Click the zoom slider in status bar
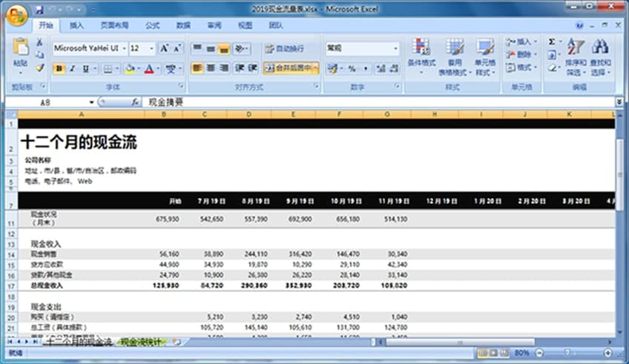Viewport: 629px width, 364px height. click(567, 352)
